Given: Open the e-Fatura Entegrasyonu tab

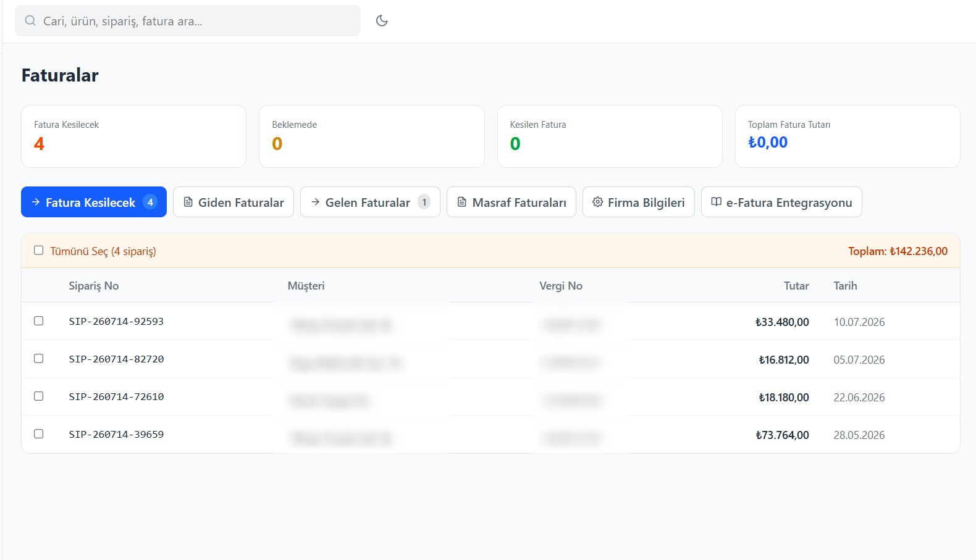Looking at the screenshot, I should [781, 202].
